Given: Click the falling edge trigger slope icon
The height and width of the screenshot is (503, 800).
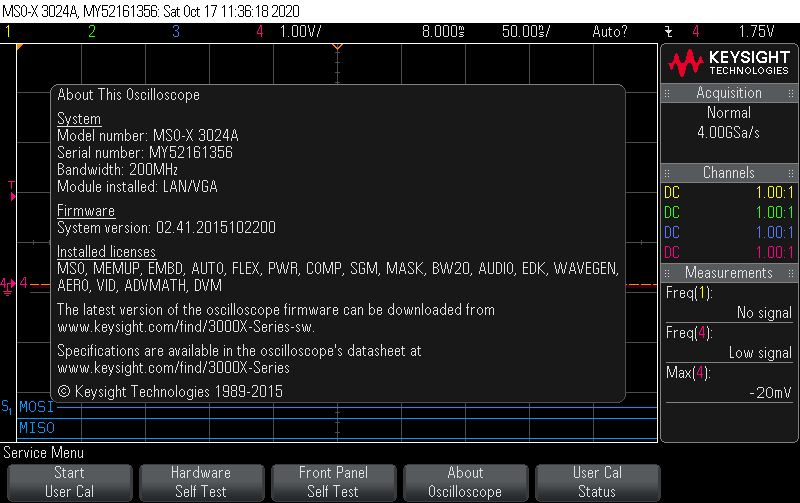Looking at the screenshot, I should [669, 32].
